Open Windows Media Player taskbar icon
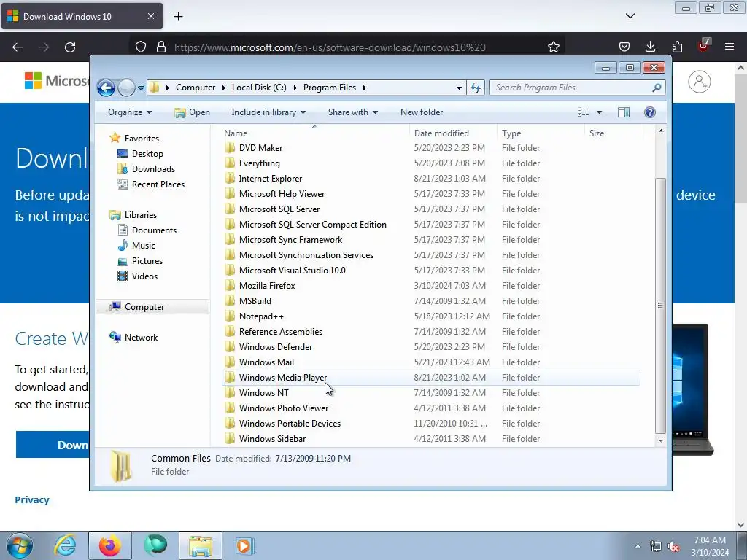This screenshot has width=747, height=560. 245,545
